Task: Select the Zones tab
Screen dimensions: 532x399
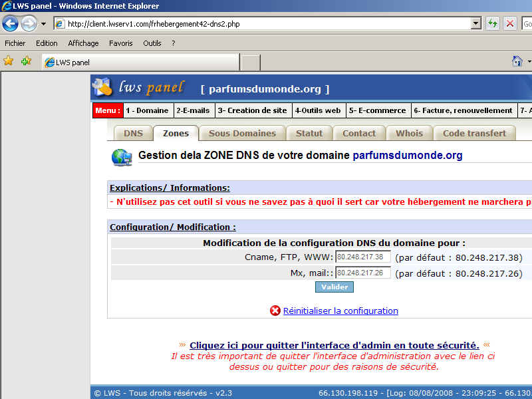Action: pyautogui.click(x=176, y=134)
